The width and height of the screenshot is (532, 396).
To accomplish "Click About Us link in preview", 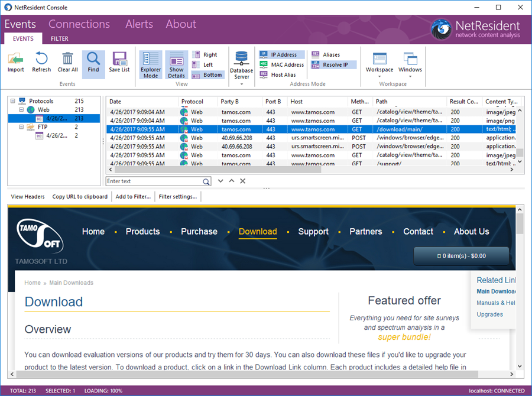I will coord(472,232).
